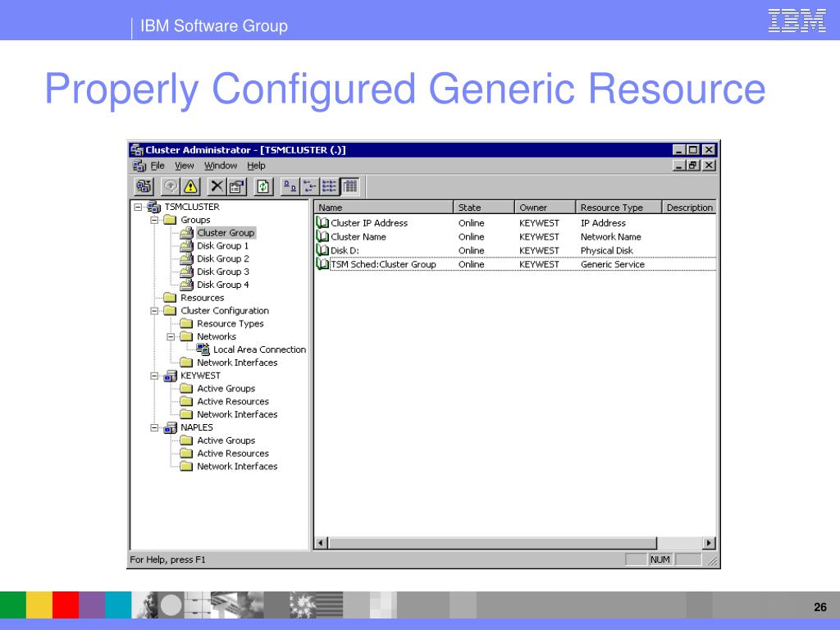The image size is (840, 630).
Task: Click the Delete X toolbar icon
Action: coord(217,186)
